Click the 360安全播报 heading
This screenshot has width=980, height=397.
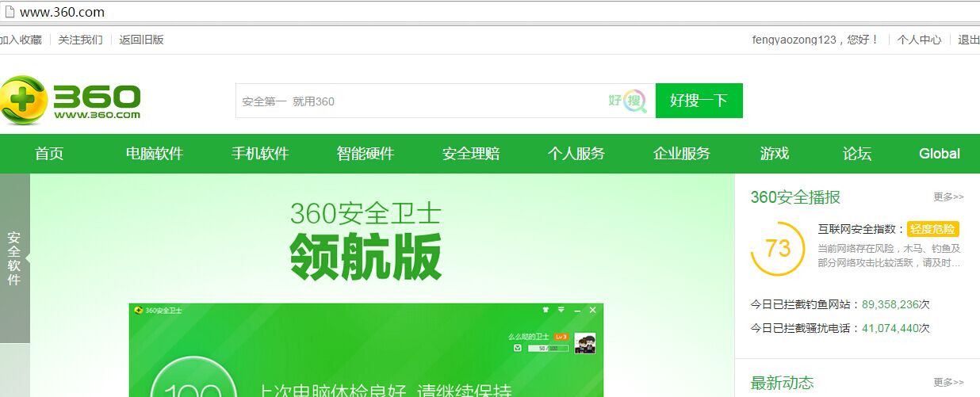795,197
